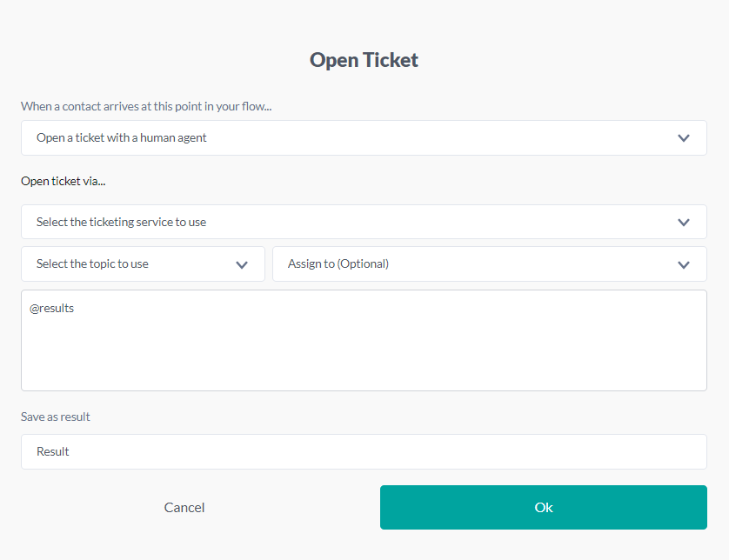The height and width of the screenshot is (560, 729).
Task: Click the topic dropdown chevron icon
Action: tap(242, 264)
